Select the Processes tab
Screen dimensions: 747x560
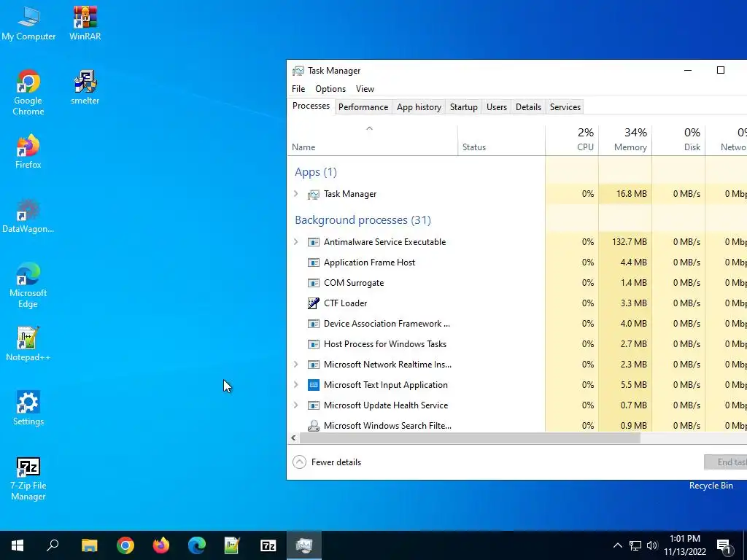[311, 106]
